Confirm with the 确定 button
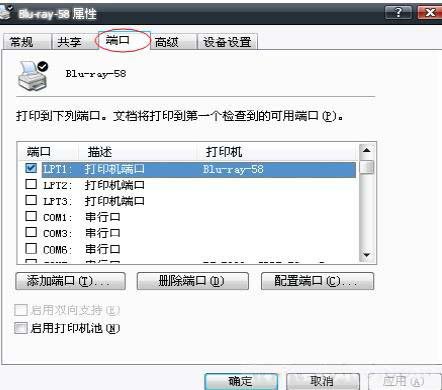This screenshot has height=390, width=442. (x=241, y=381)
